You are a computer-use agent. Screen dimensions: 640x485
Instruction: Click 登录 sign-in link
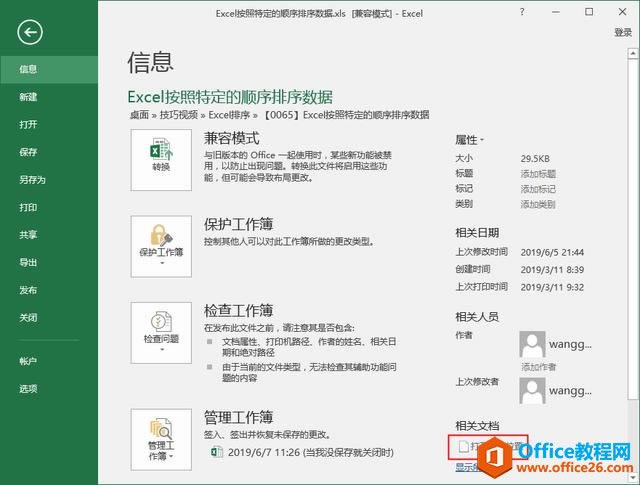tap(623, 33)
